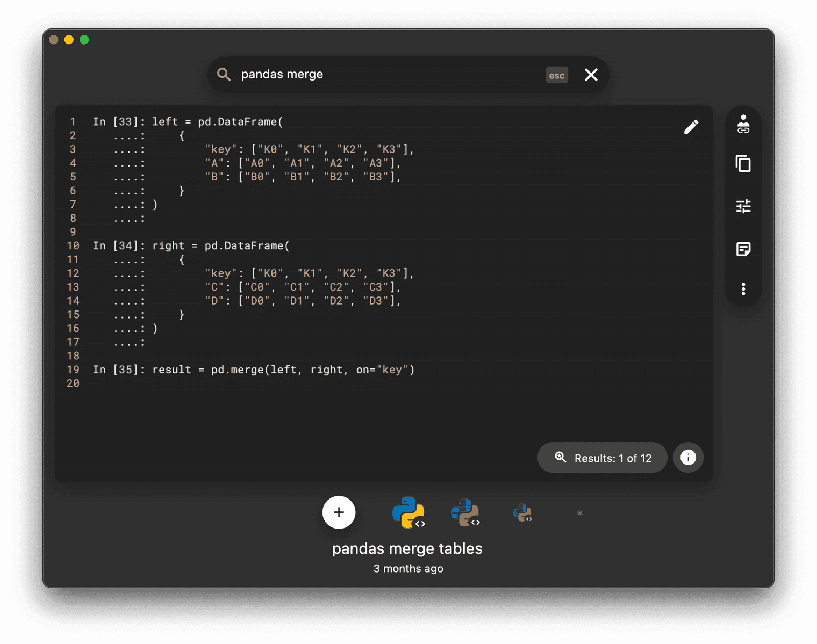Select the first bright Python snippet thumbnail

pyautogui.click(x=409, y=512)
